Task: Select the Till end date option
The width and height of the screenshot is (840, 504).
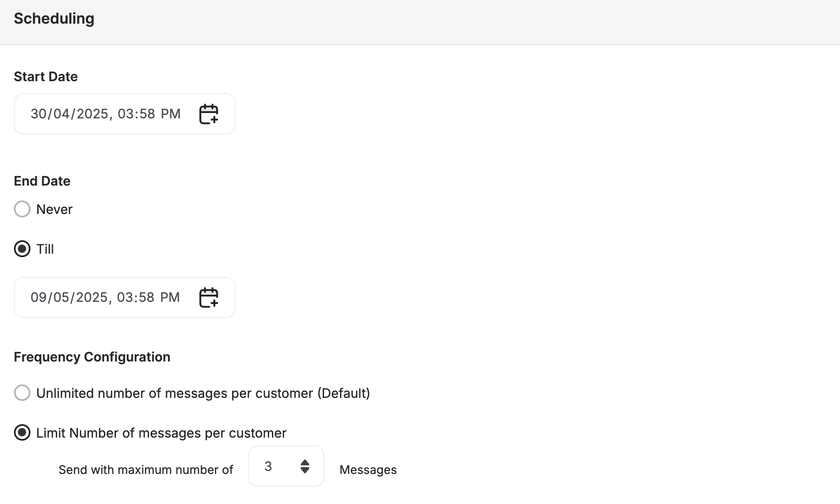Action: (22, 249)
